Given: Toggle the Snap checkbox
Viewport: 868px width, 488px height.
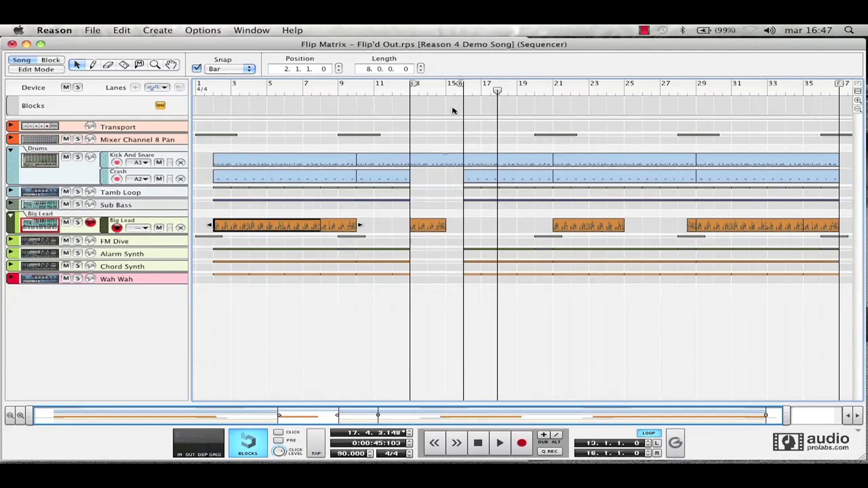Looking at the screenshot, I should tap(197, 68).
